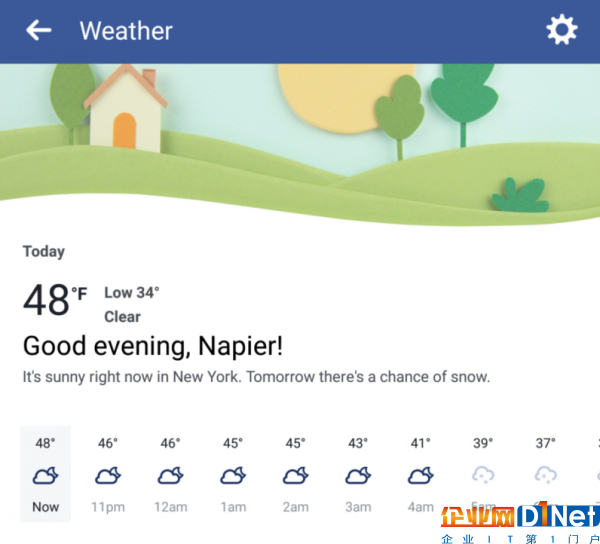Tap the 2am partly cloudy icon
The height and width of the screenshot is (544, 600).
[x=295, y=476]
